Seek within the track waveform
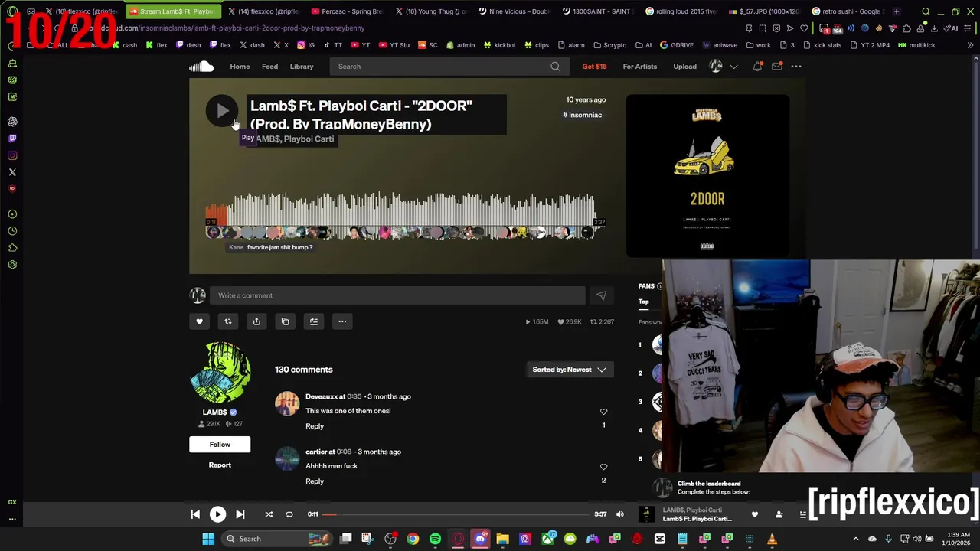Screen dimensions: 980x551 pyautogui.click(x=400, y=211)
